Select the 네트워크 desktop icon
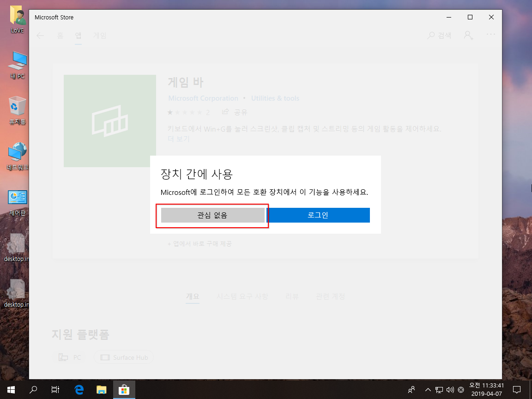 pos(17,157)
